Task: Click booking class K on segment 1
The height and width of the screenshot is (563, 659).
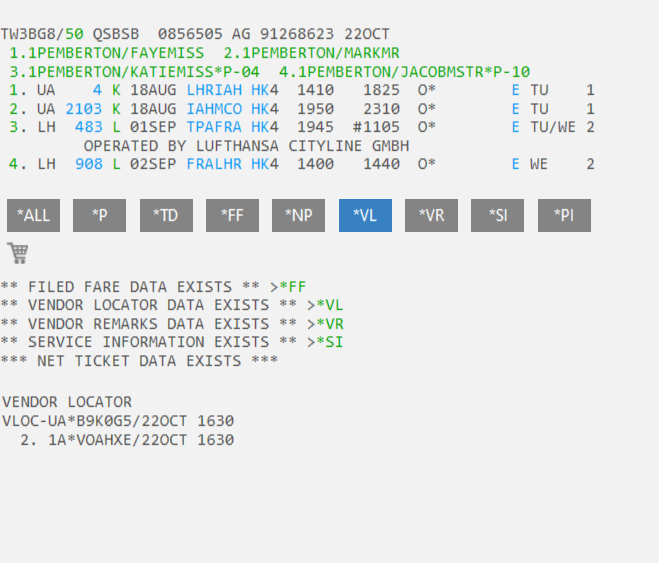Action: 116,90
